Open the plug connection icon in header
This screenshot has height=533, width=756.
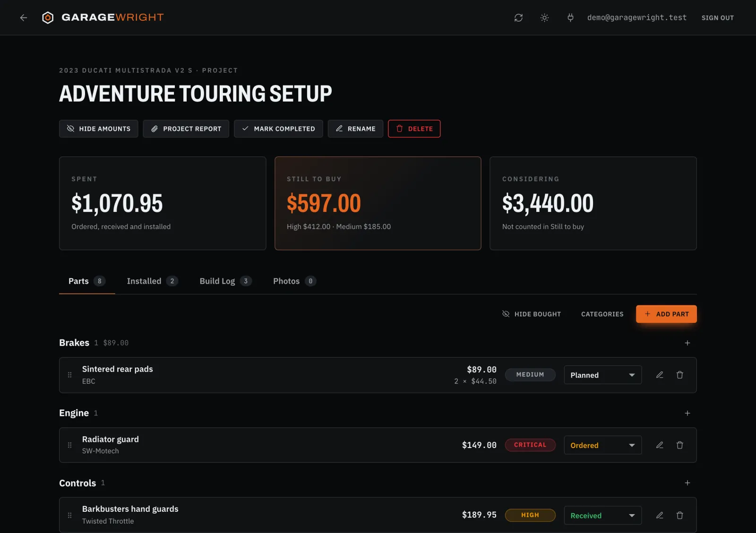click(x=570, y=17)
